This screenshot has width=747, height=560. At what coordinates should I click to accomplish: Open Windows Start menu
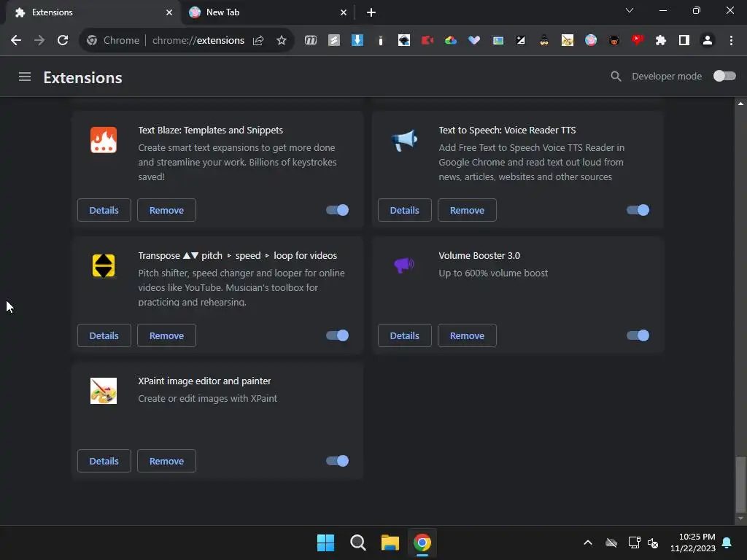pyautogui.click(x=326, y=542)
